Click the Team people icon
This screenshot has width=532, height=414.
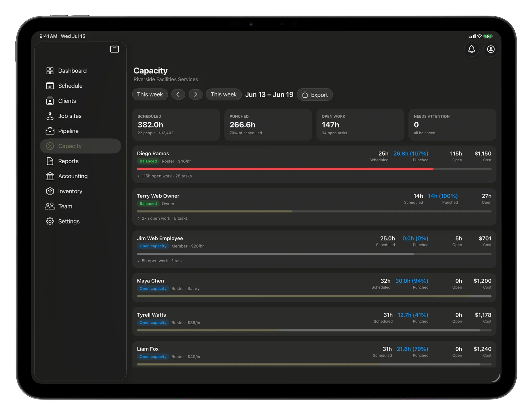click(x=50, y=206)
